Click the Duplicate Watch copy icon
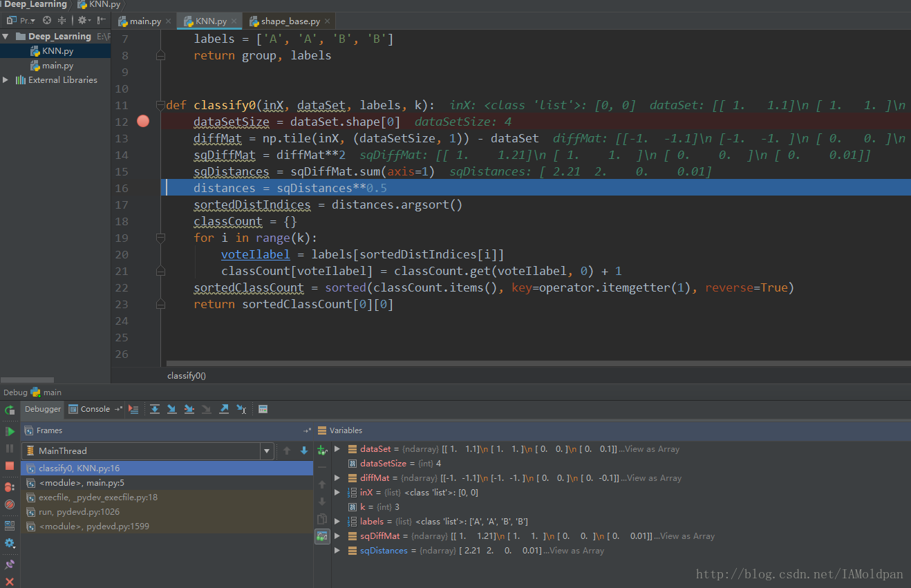 pyautogui.click(x=322, y=519)
